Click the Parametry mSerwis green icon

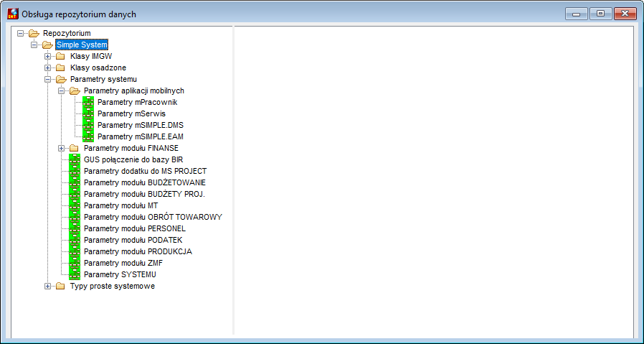tap(88, 113)
